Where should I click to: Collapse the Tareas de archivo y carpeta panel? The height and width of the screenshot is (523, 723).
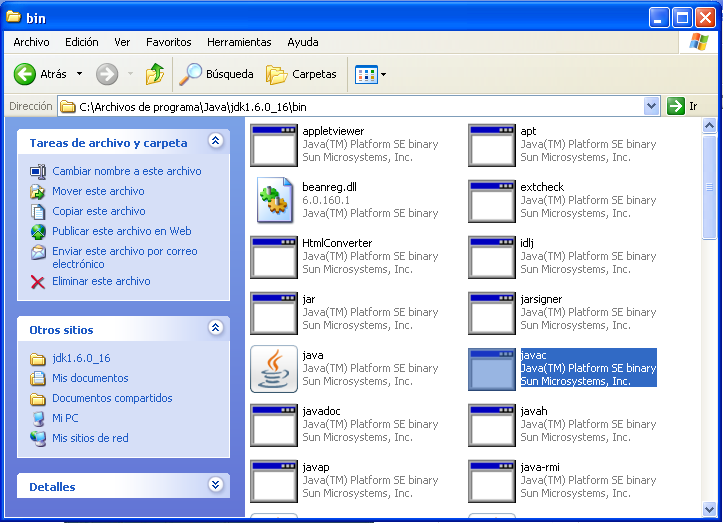(x=215, y=142)
